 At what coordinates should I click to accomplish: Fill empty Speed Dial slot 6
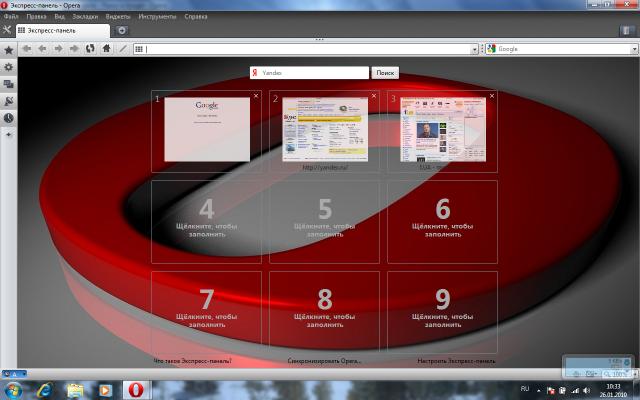point(442,222)
